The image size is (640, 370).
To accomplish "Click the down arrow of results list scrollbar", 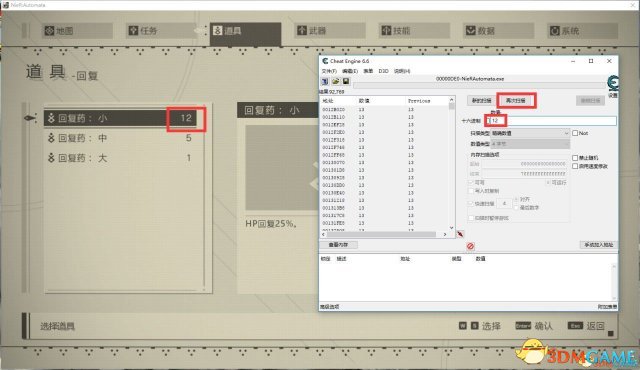I will click(x=451, y=228).
